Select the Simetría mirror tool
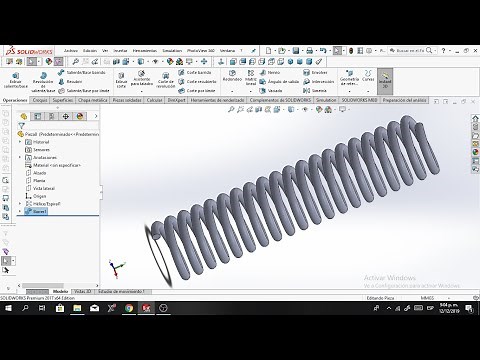The height and width of the screenshot is (360, 480). tap(315, 91)
